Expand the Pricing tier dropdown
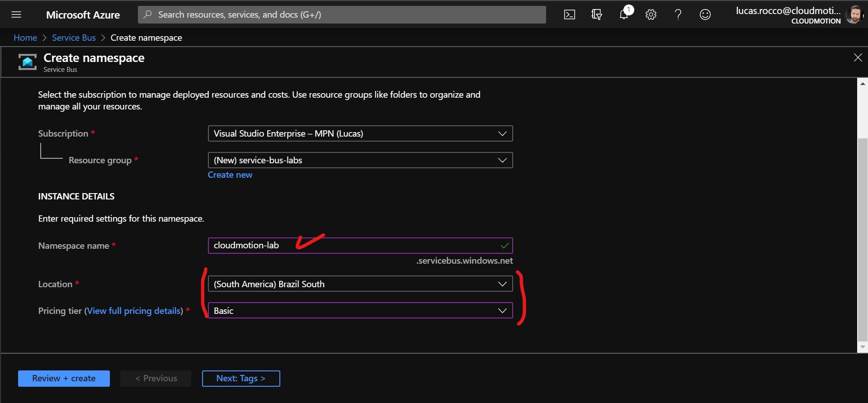 [x=360, y=310]
